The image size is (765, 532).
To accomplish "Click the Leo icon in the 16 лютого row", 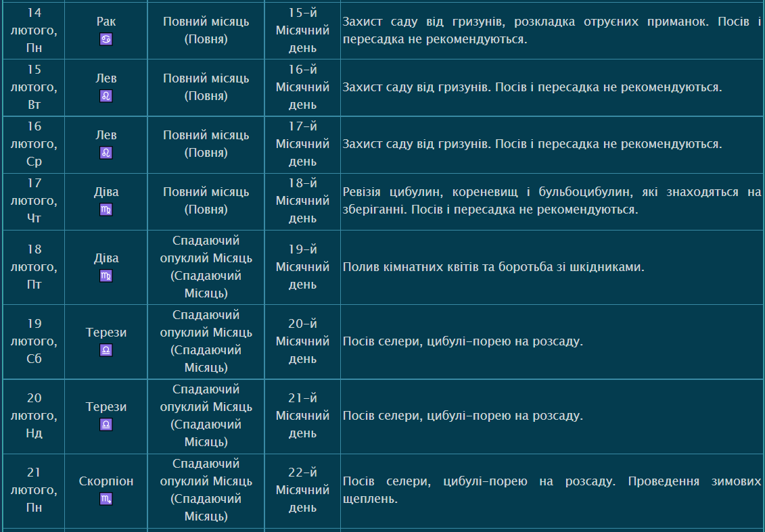I will pyautogui.click(x=106, y=153).
